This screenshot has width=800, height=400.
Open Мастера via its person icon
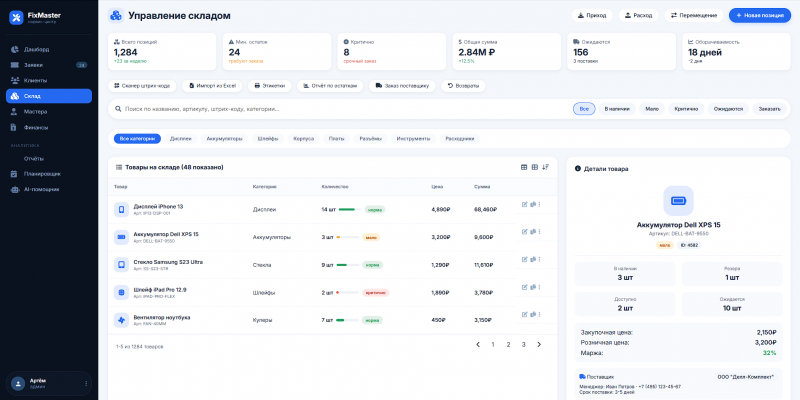click(x=15, y=112)
